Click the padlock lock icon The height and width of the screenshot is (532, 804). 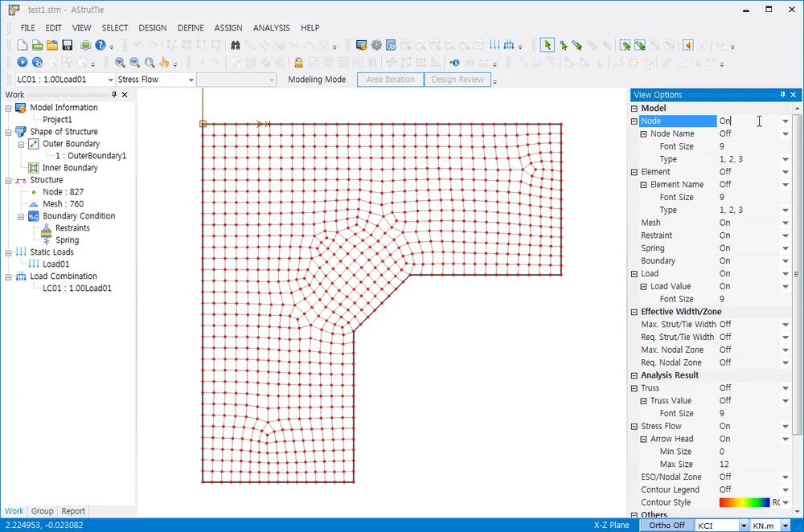[298, 63]
